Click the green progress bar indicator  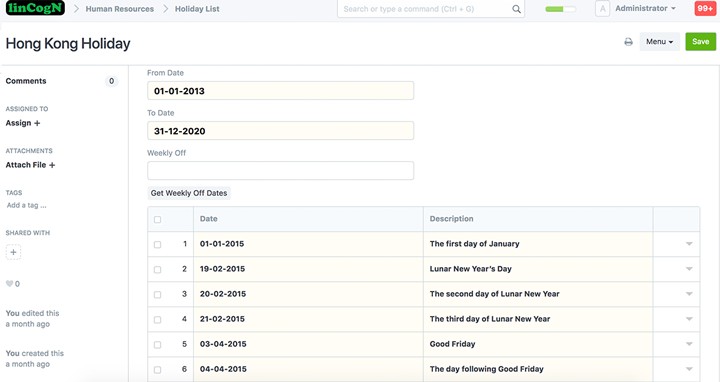[560, 9]
